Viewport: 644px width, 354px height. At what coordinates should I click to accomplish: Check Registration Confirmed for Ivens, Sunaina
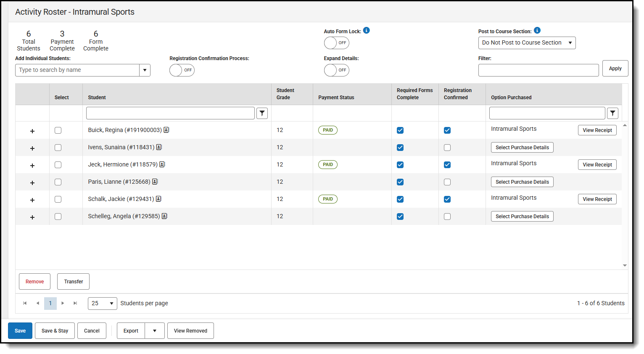tap(447, 148)
